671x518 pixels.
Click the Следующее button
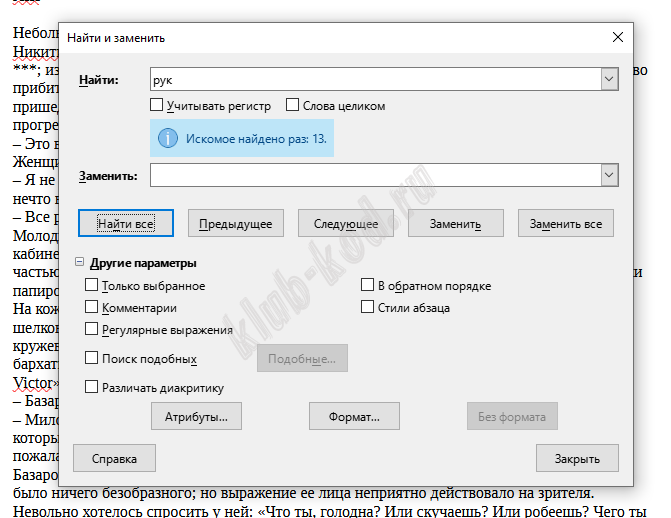(x=345, y=224)
